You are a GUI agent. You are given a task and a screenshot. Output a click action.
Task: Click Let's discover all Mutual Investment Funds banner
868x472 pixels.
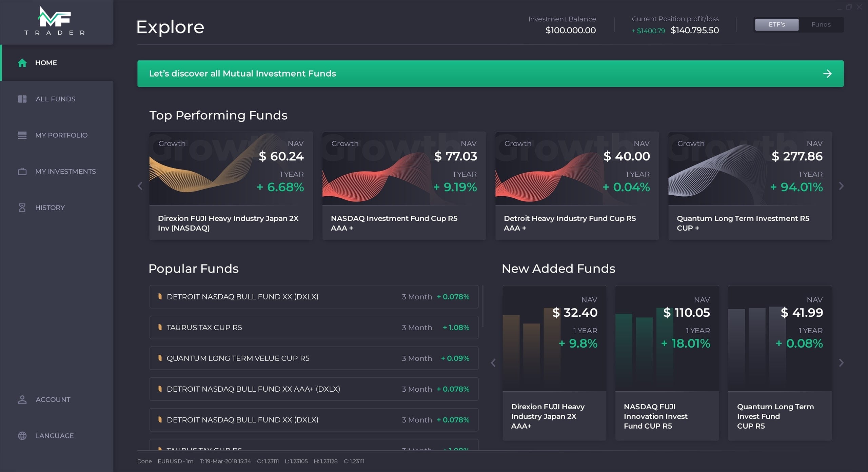[x=490, y=74]
